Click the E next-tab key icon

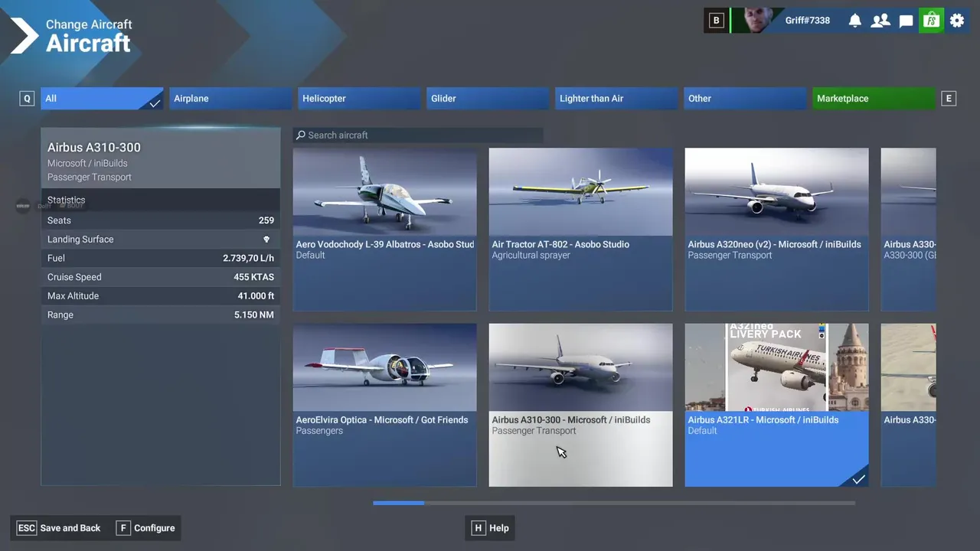[949, 98]
